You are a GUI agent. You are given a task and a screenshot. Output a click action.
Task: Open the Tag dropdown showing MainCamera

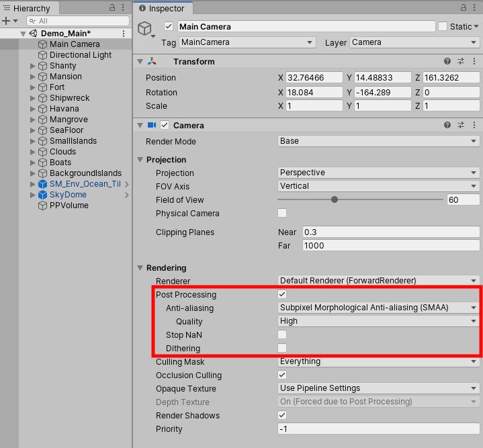(247, 42)
